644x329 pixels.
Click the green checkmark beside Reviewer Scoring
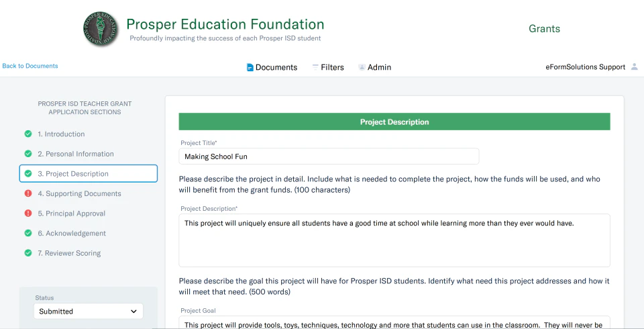pos(28,253)
